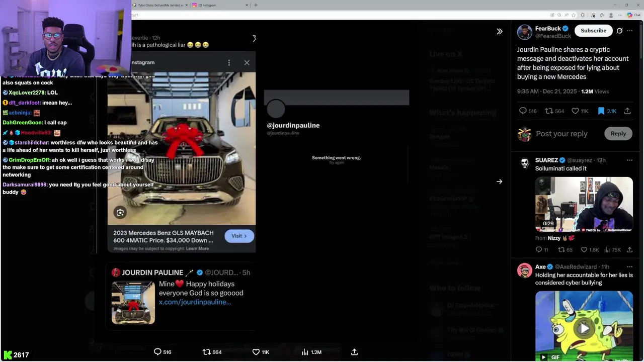Viewport: 644px width, 362px height.
Task: Click the Subscribe button
Action: (x=593, y=31)
